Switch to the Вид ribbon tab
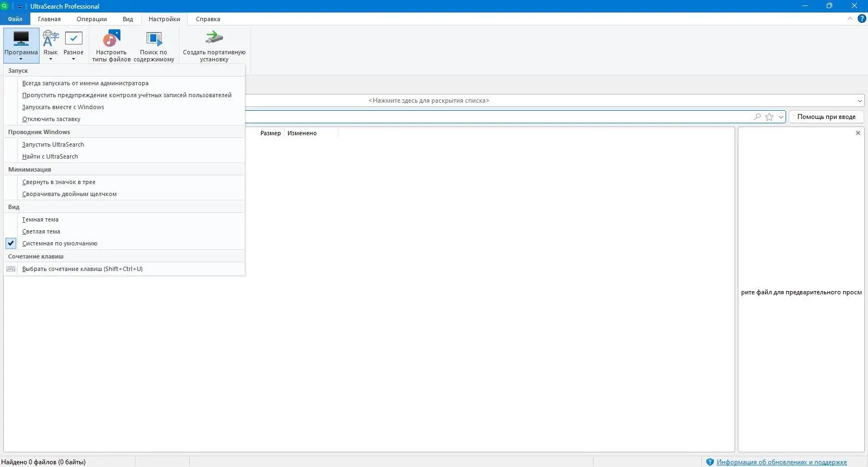This screenshot has height=467, width=868. 127,19
